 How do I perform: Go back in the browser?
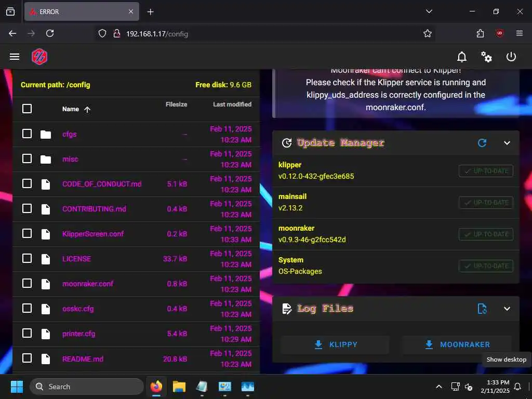(12, 33)
